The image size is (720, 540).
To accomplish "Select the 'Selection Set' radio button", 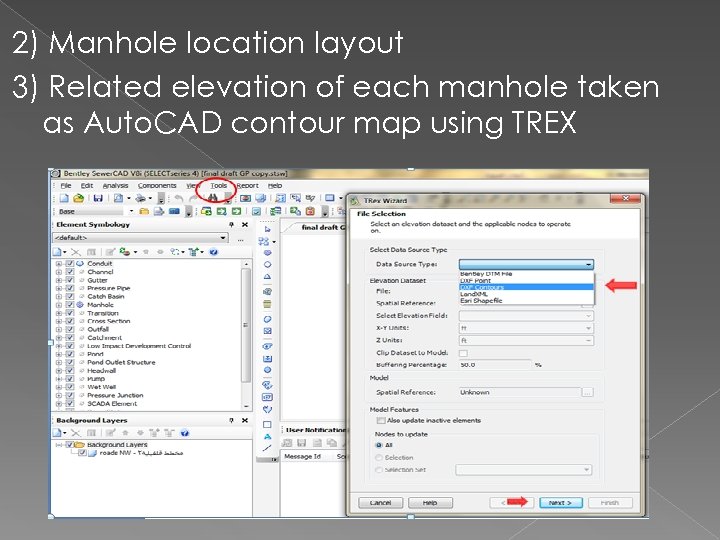I will click(379, 470).
